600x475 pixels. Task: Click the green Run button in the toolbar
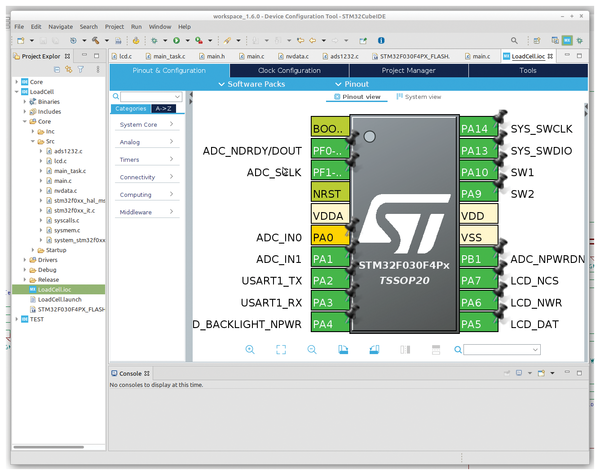coord(176,40)
